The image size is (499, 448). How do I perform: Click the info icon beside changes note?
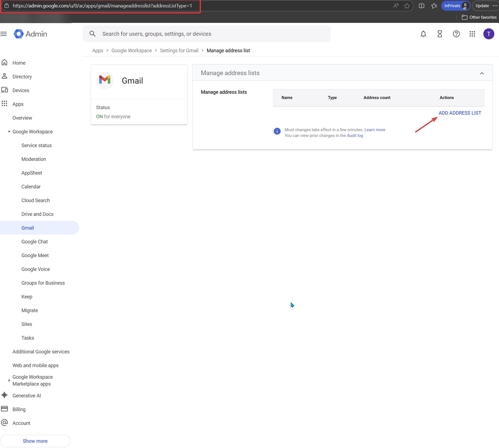click(277, 131)
